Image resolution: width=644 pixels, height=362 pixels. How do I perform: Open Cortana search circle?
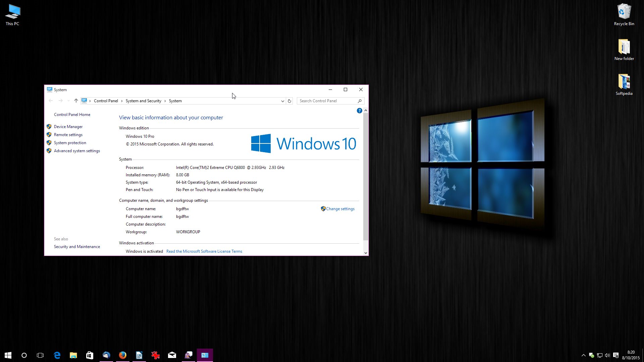[24, 355]
